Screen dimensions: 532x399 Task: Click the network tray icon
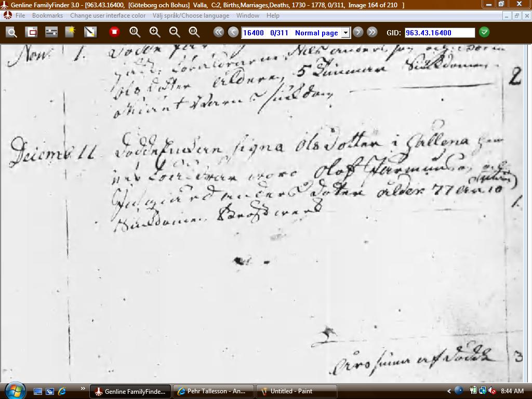(x=483, y=391)
